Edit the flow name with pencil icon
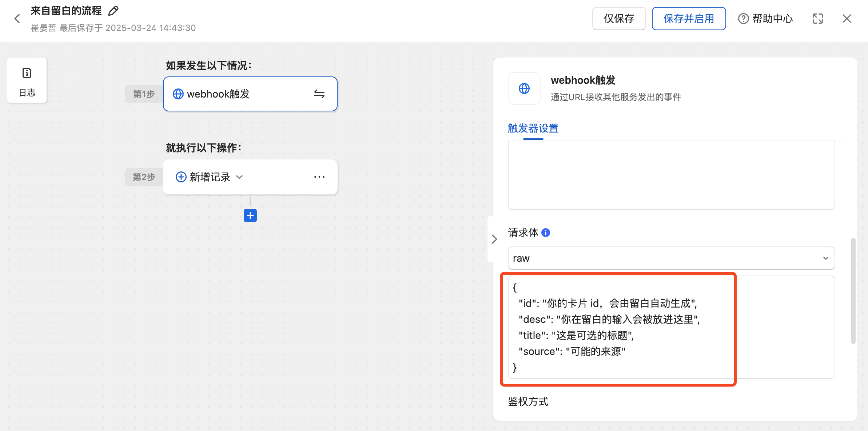Screen dimensions: 868x431 (x=114, y=11)
